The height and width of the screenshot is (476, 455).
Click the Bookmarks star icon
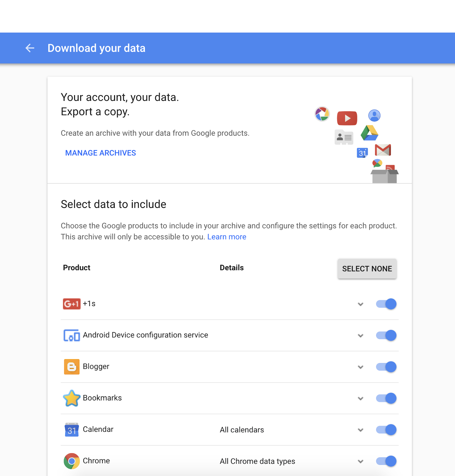tap(72, 398)
